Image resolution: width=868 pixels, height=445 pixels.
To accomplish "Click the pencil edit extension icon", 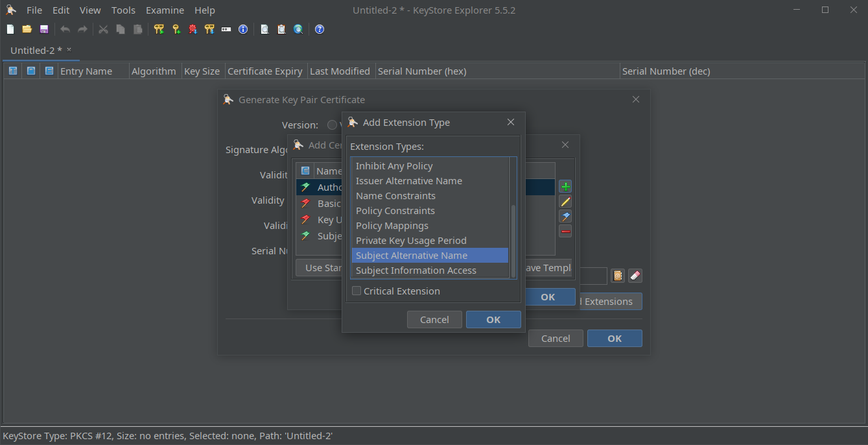I will click(x=565, y=202).
